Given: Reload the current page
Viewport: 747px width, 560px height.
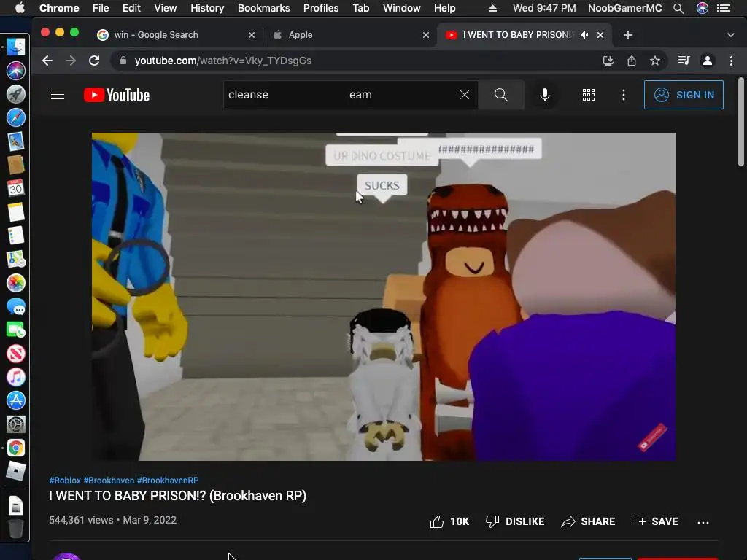Looking at the screenshot, I should tap(94, 61).
